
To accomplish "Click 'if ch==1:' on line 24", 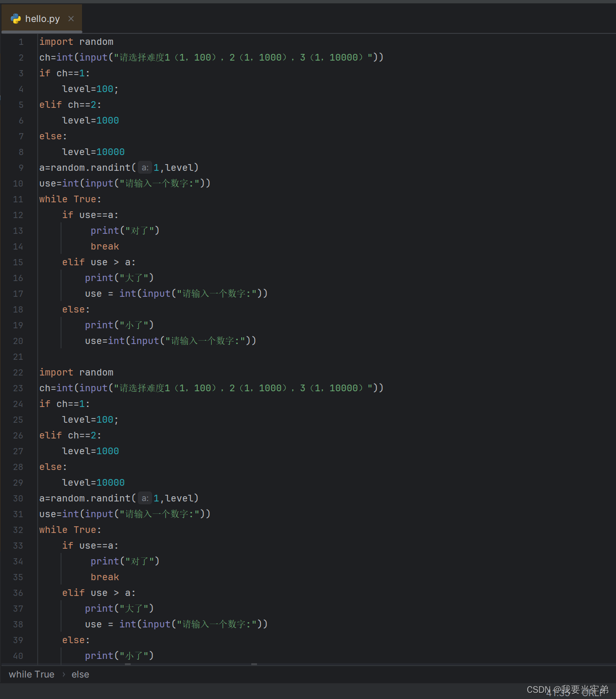I will [x=64, y=404].
